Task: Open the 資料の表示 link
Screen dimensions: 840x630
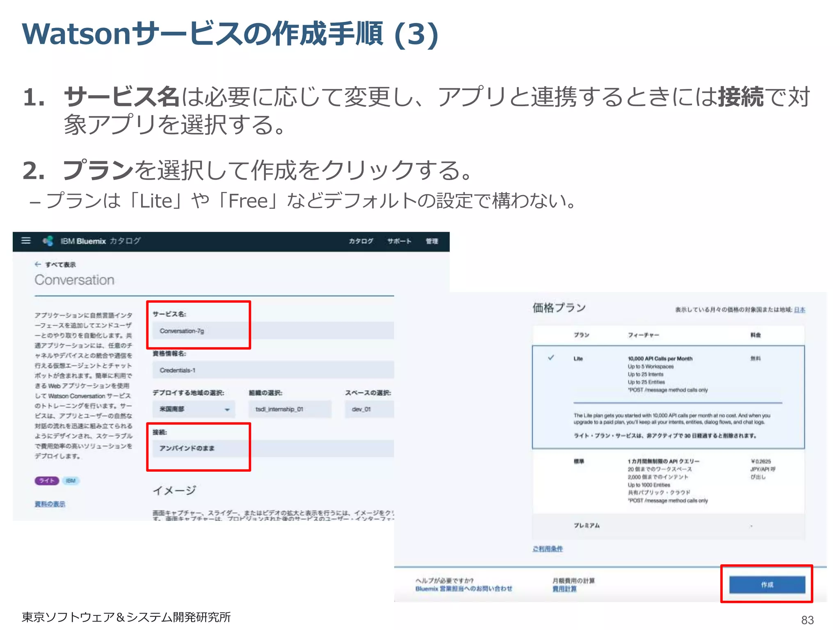Action: [x=50, y=504]
